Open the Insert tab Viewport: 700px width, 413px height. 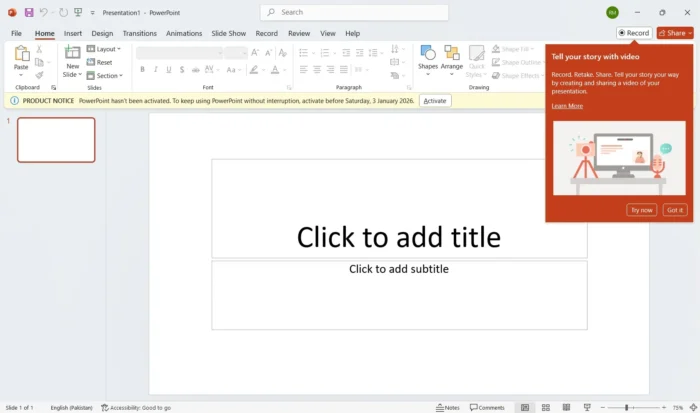pos(73,33)
